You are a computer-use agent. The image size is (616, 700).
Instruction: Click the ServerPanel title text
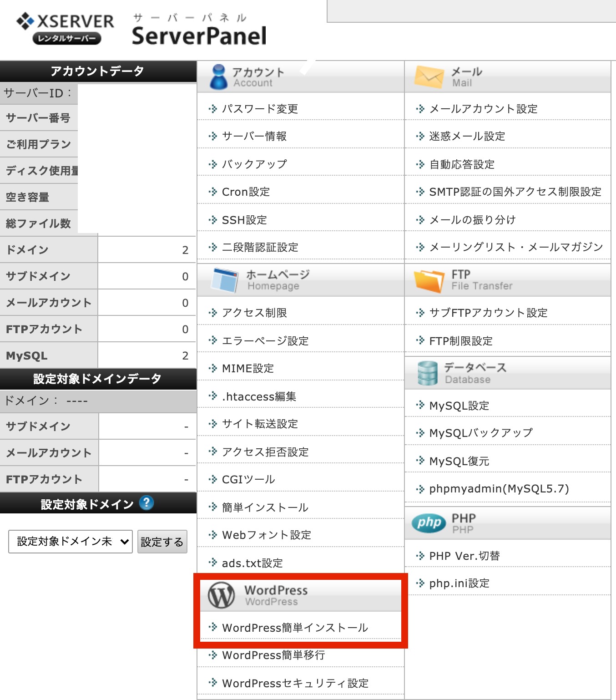coord(199,36)
